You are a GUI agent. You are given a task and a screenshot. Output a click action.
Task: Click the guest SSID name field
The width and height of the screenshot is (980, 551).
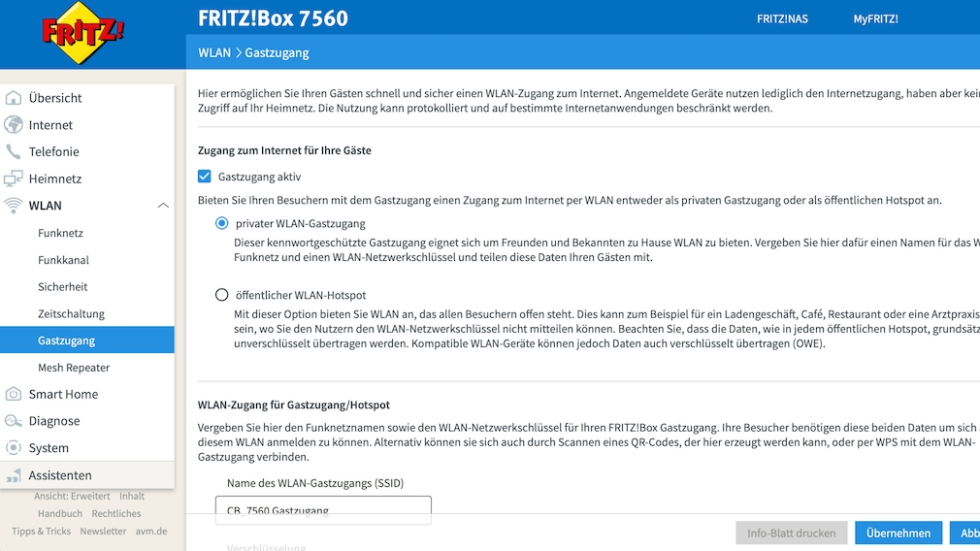coord(323,509)
